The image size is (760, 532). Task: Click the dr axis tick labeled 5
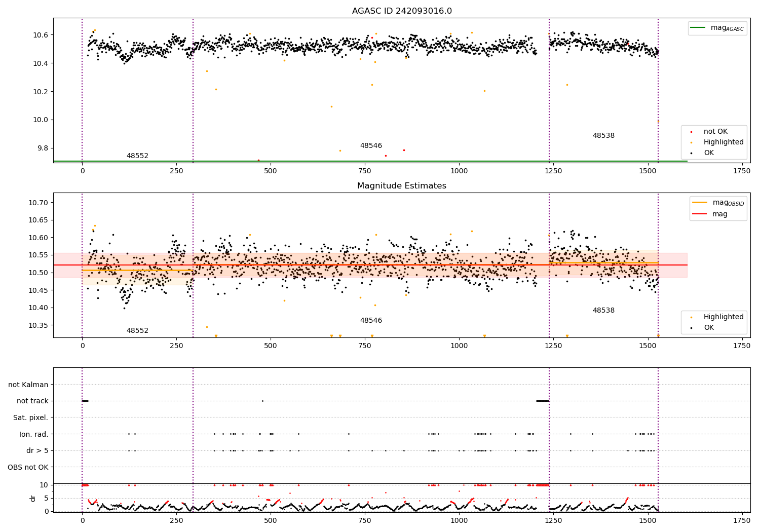tap(47, 498)
